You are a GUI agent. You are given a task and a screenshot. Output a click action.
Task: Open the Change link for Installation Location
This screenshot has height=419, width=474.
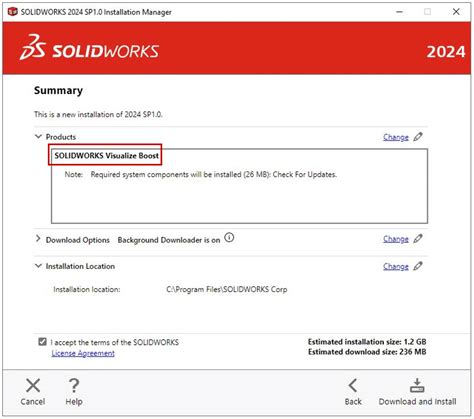point(396,266)
